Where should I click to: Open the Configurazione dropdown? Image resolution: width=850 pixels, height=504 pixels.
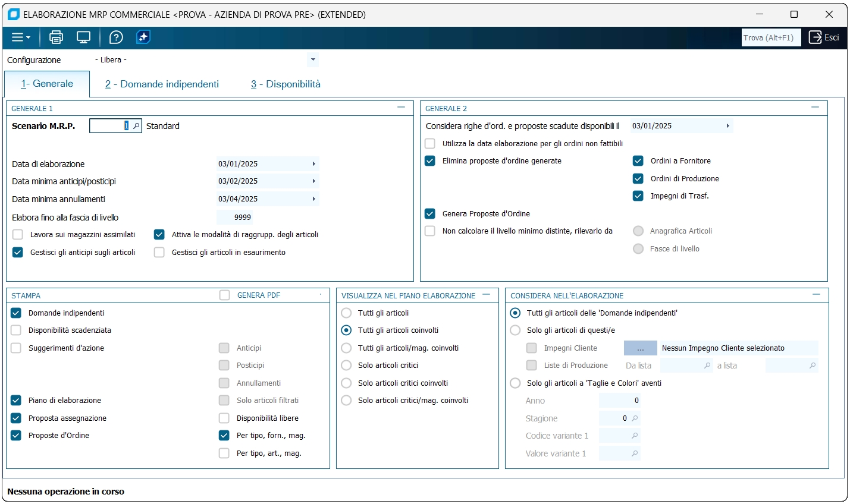(313, 60)
